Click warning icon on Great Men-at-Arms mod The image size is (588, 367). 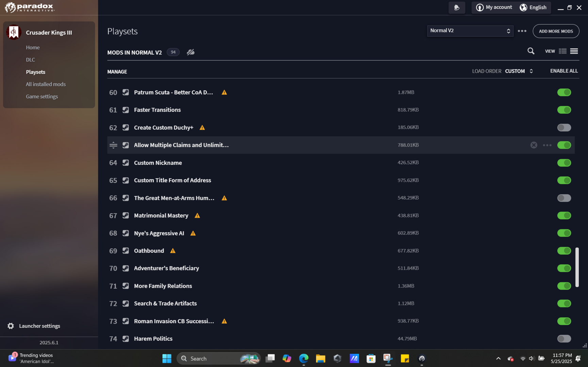[x=224, y=198]
